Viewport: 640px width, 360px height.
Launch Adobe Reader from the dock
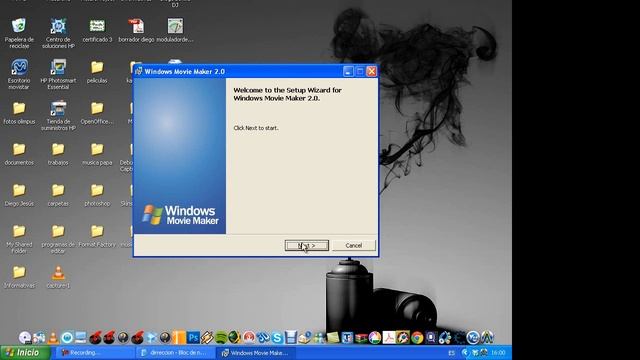(389, 338)
